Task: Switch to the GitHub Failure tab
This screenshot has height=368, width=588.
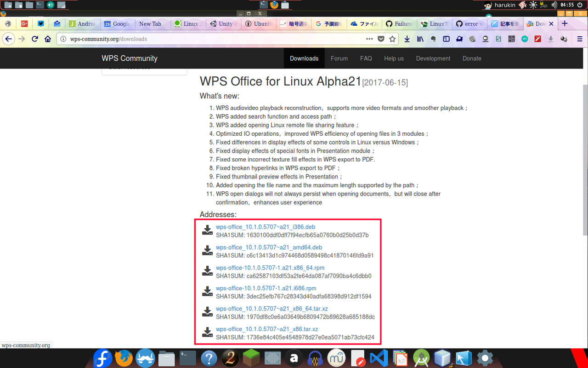Action: [x=399, y=24]
